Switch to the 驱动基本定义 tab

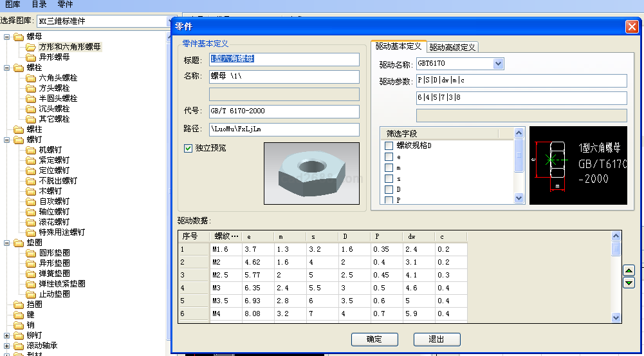coord(398,46)
